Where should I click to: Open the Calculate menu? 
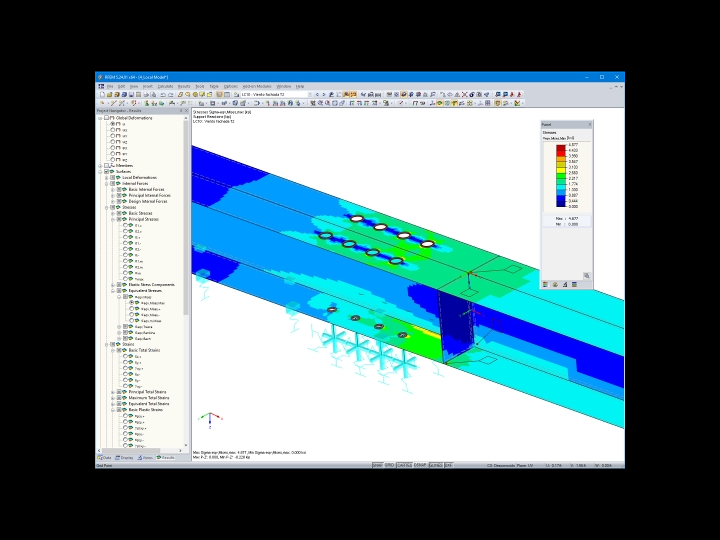click(x=165, y=86)
